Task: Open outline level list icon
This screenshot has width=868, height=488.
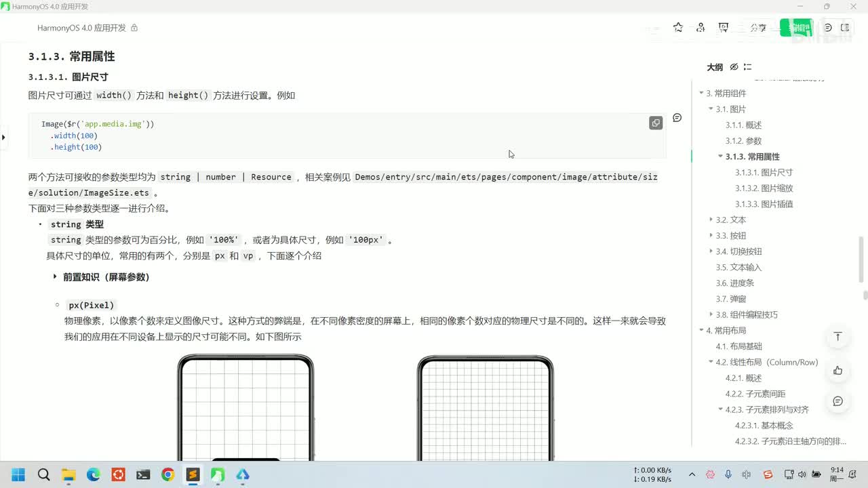Action: [747, 67]
